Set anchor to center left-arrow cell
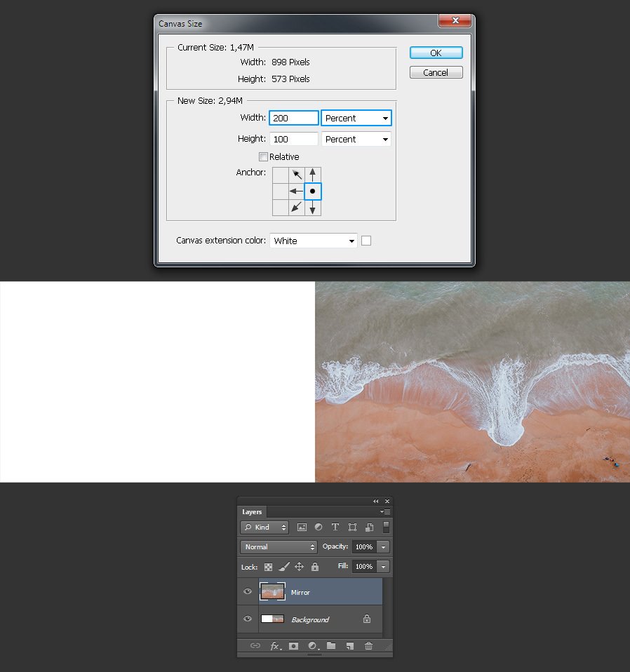The image size is (630, 672). [297, 191]
